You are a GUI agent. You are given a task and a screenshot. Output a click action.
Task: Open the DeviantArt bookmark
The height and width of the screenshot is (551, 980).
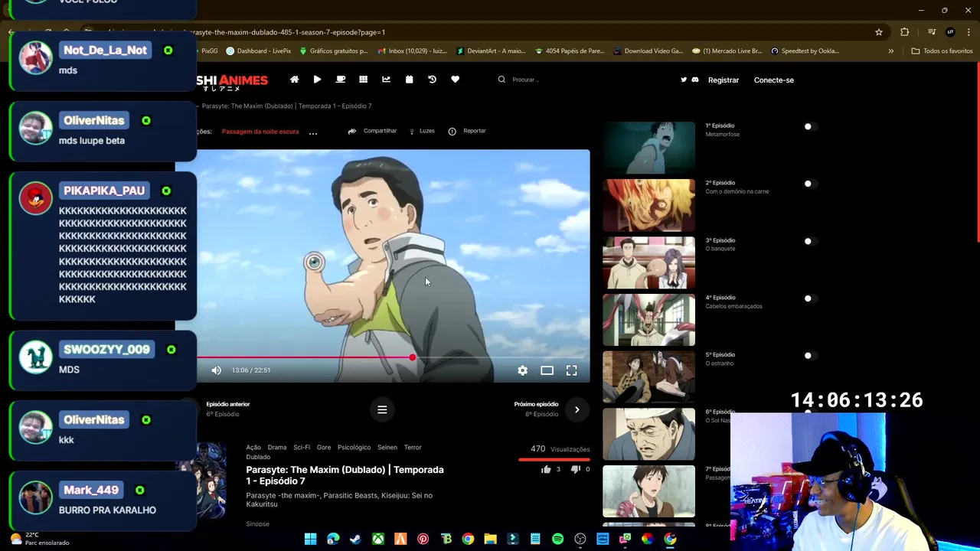click(x=491, y=51)
